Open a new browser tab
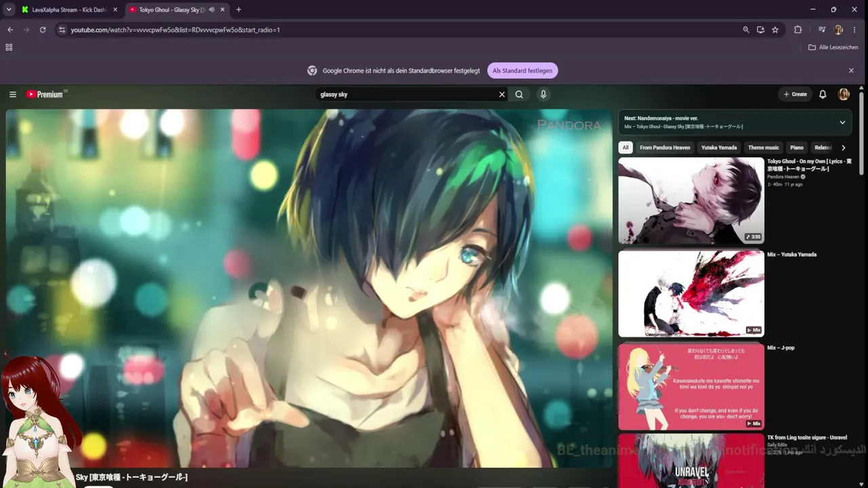868x488 pixels. click(239, 9)
